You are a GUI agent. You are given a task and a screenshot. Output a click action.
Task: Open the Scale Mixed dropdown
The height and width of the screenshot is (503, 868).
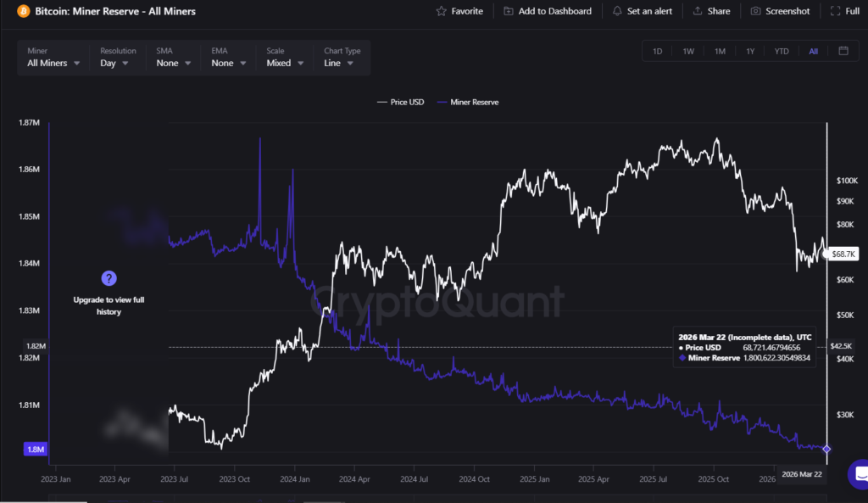[x=284, y=63]
